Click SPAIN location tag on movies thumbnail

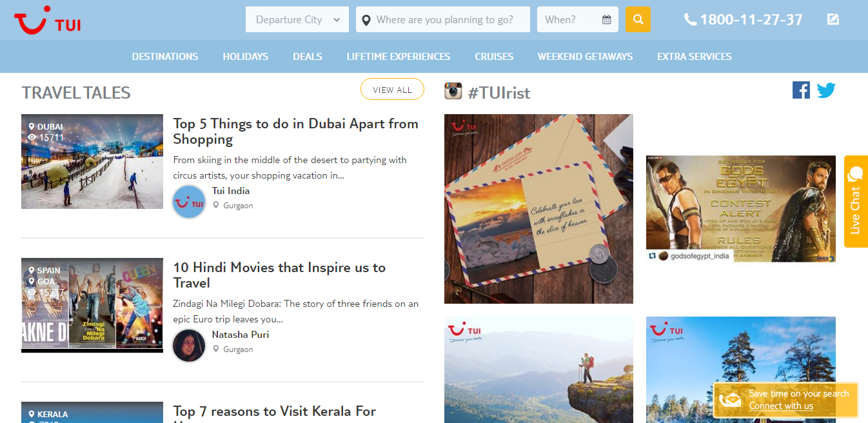point(48,271)
